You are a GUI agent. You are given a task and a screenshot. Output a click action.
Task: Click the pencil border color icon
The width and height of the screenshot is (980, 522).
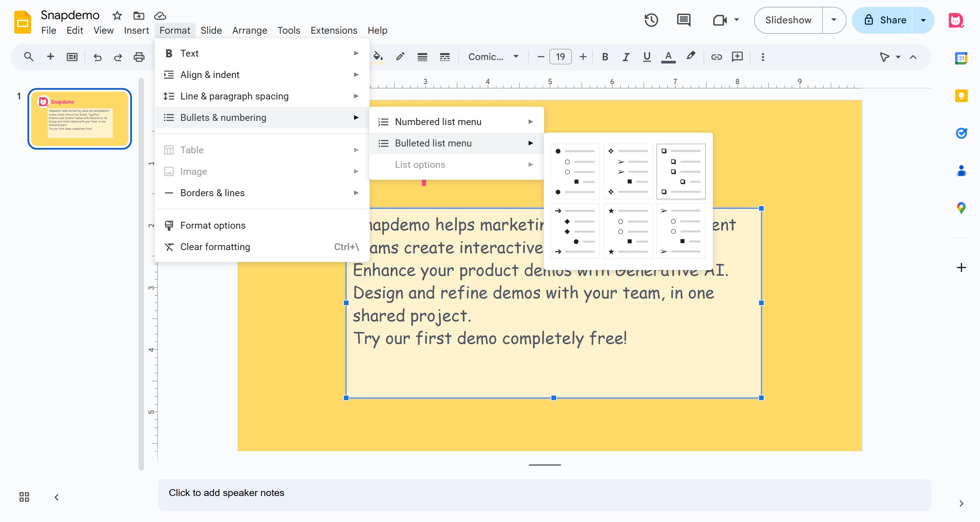tap(400, 57)
